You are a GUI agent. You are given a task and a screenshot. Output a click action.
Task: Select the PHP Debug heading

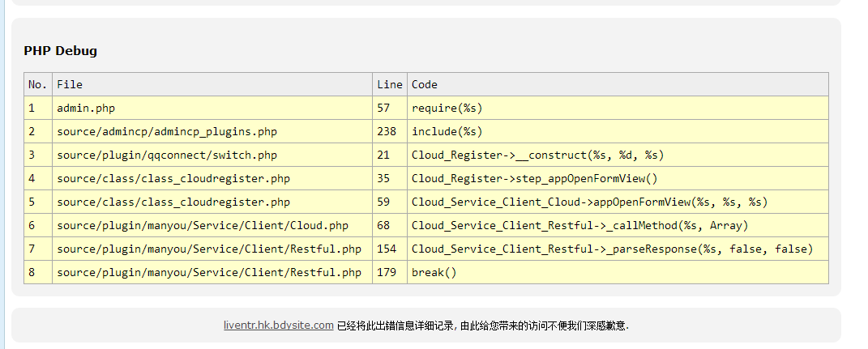(60, 51)
